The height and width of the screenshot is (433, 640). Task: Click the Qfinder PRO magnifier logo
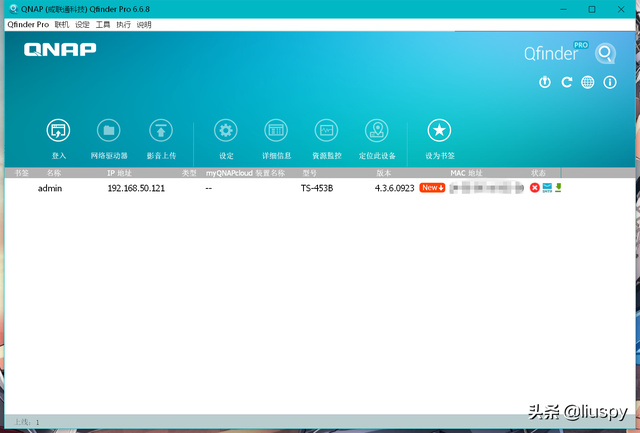pyautogui.click(x=605, y=53)
